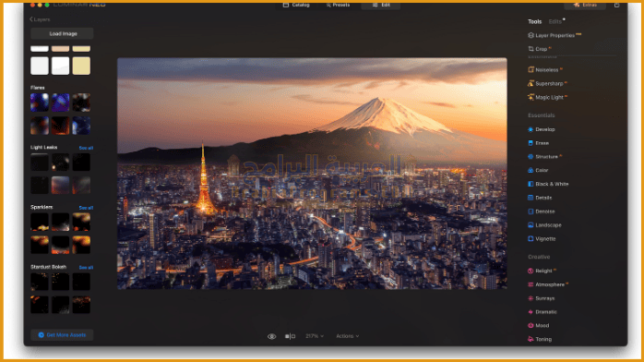Select the cream yellow color swatch
This screenshot has width=644, height=362.
pos(81,66)
